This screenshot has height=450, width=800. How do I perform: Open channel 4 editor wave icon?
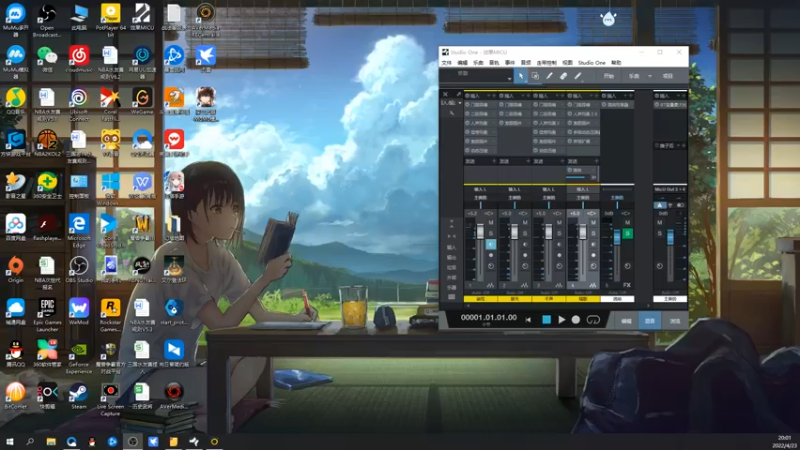tap(593, 285)
